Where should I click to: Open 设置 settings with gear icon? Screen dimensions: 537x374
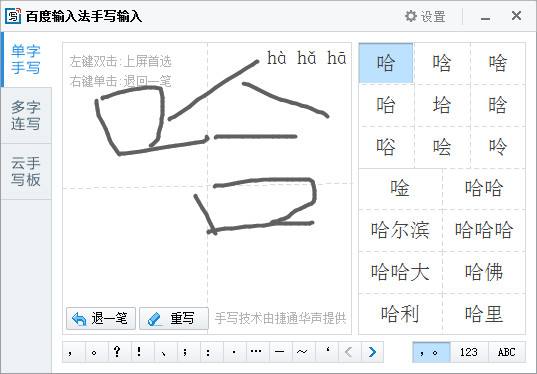(x=425, y=16)
